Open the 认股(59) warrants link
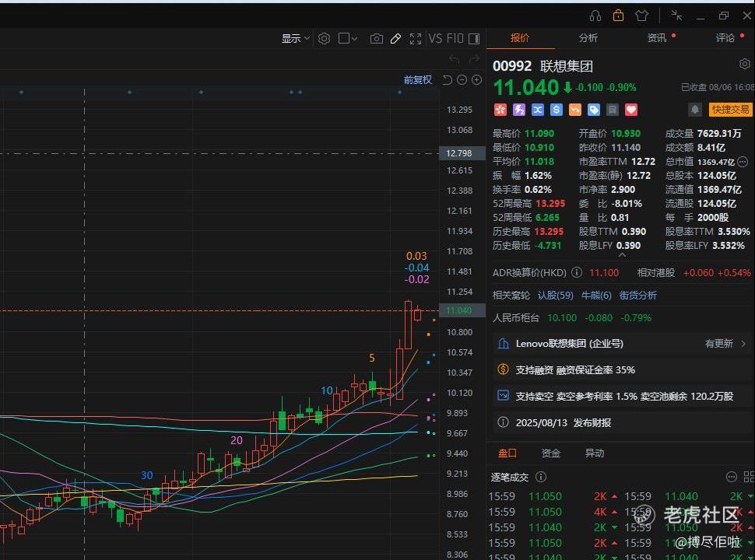 (555, 296)
